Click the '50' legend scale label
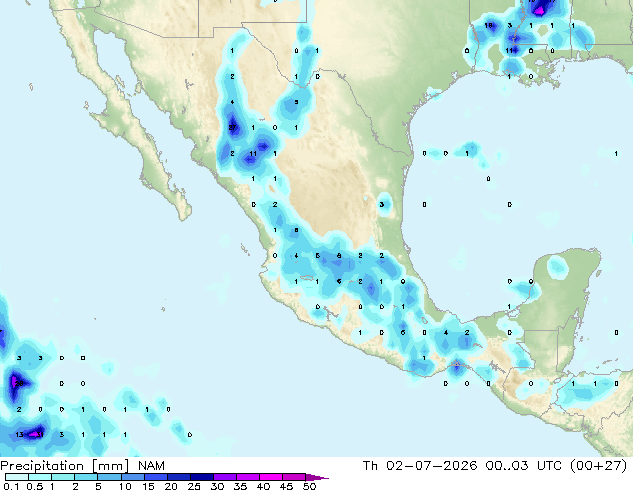Image resolution: width=634 pixels, height=490 pixels. [x=310, y=486]
